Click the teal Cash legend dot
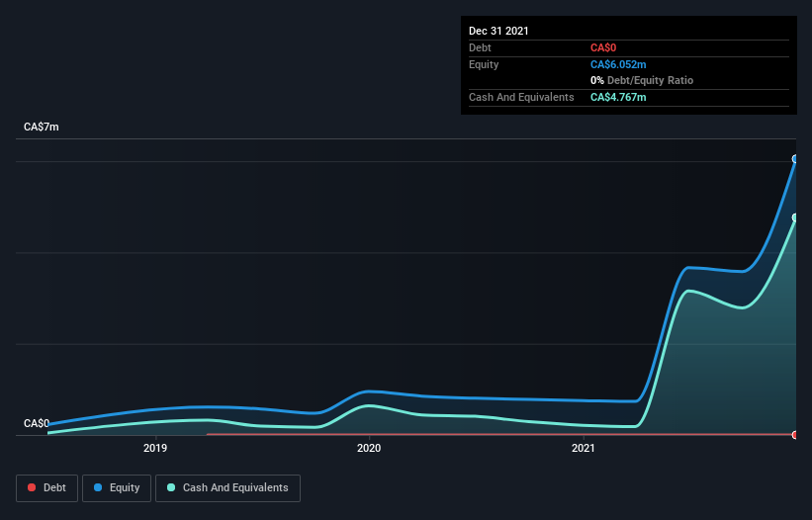This screenshot has height=520, width=812. pyautogui.click(x=171, y=487)
